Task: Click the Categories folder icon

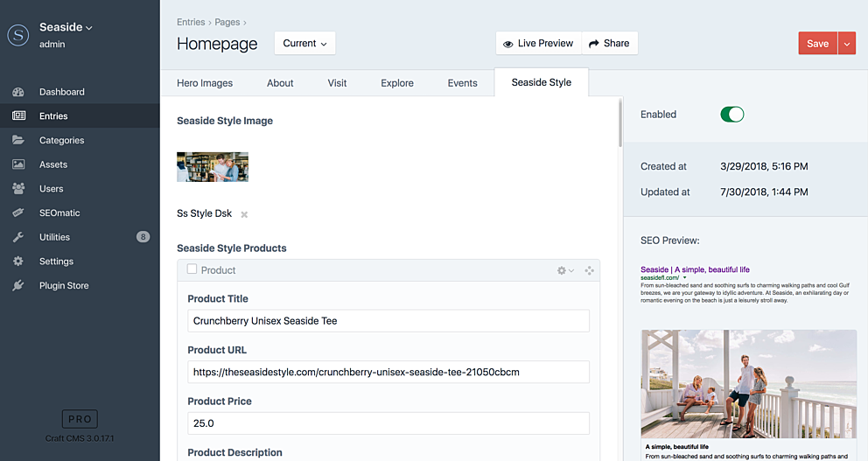Action: [x=18, y=140]
